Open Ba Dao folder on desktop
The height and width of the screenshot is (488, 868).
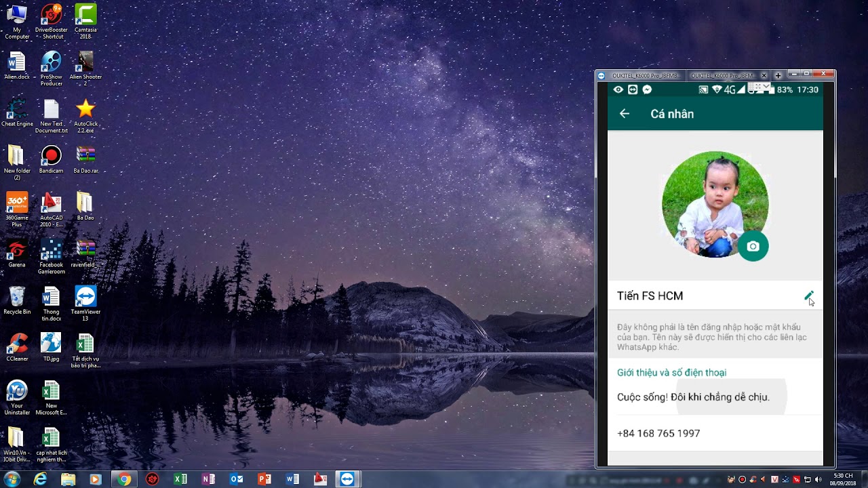(x=85, y=207)
